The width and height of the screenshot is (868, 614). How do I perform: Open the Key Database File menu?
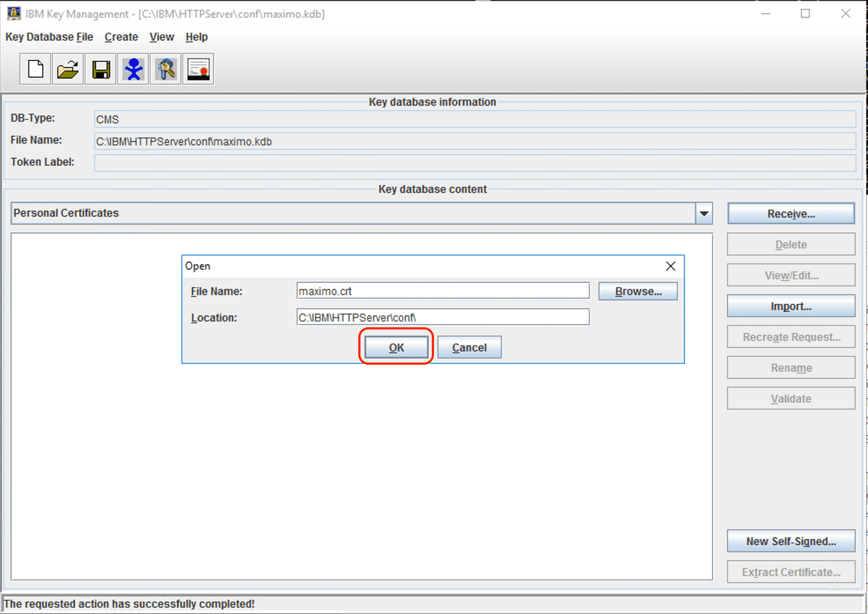49,37
